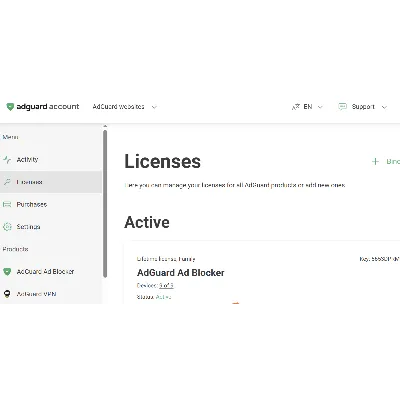Expand the AdGuard websites dropdown
Image resolution: width=400 pixels, height=400 pixels.
[125, 107]
